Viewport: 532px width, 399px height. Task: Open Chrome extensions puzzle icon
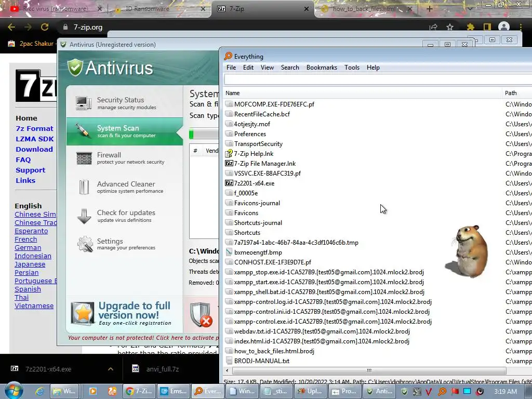(470, 27)
